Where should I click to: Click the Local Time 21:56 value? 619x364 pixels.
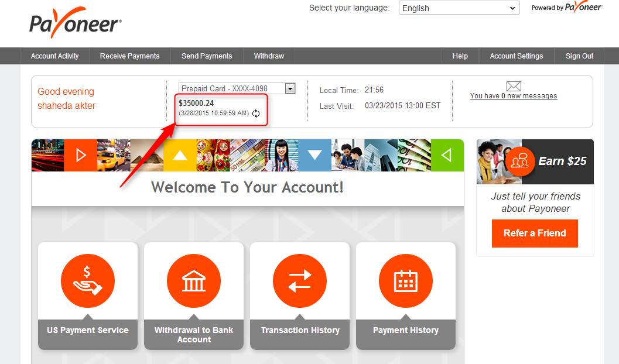pos(374,90)
